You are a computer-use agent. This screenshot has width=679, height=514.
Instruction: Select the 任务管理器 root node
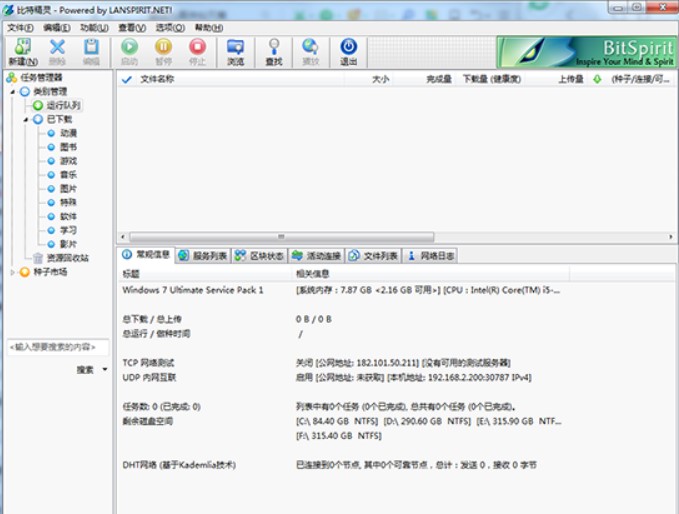click(35, 78)
